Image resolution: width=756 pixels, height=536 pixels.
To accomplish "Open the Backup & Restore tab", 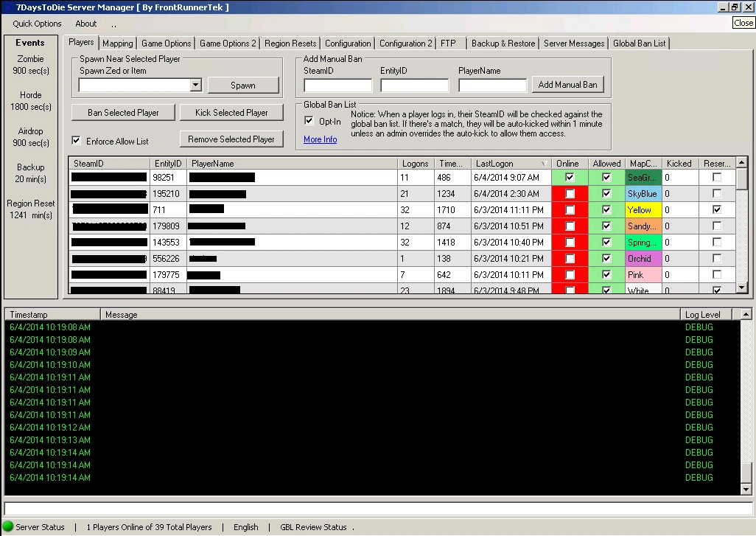I will tap(503, 43).
